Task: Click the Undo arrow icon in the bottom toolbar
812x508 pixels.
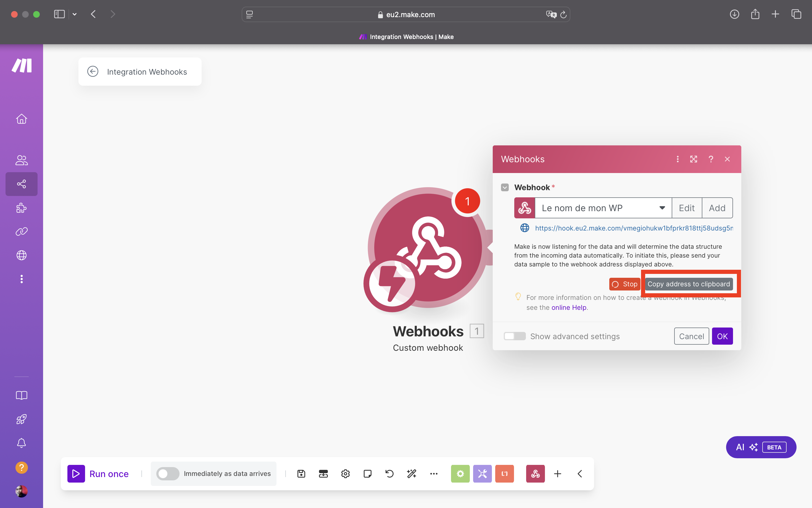Action: (389, 474)
